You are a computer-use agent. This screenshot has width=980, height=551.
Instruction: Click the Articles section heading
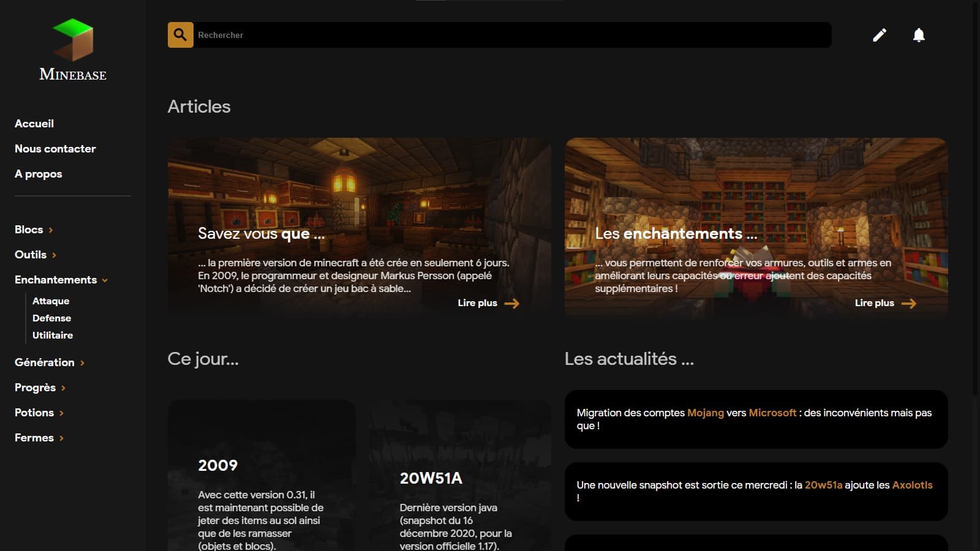point(199,107)
